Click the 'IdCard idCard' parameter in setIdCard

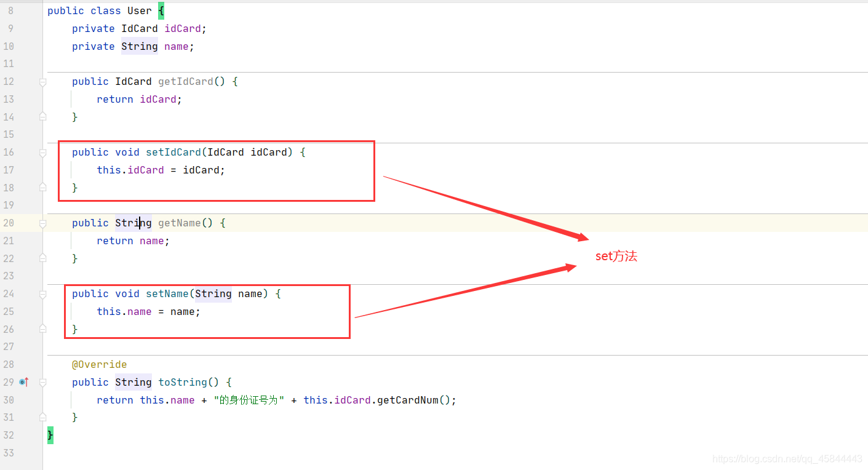(x=247, y=153)
